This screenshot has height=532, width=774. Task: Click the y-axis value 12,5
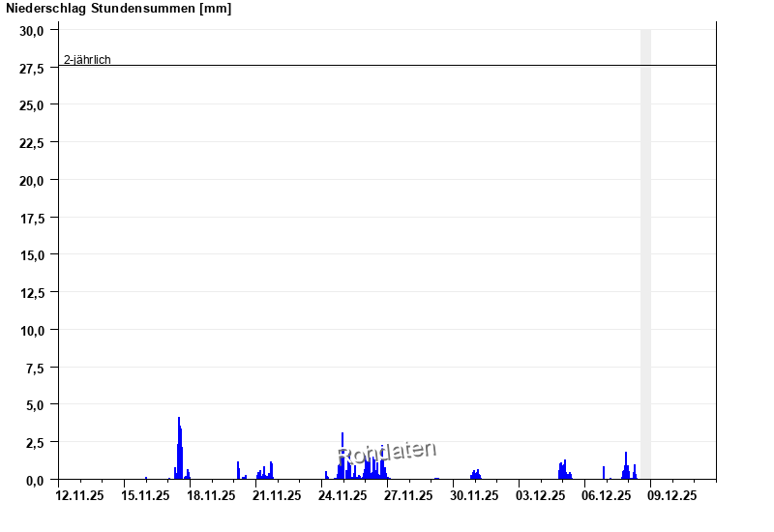coord(32,293)
